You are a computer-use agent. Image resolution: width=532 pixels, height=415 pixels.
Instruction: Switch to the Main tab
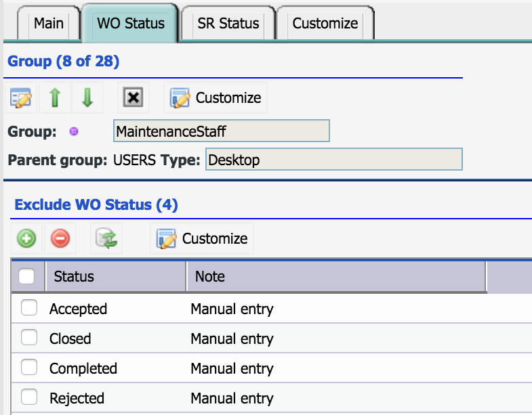tap(49, 24)
